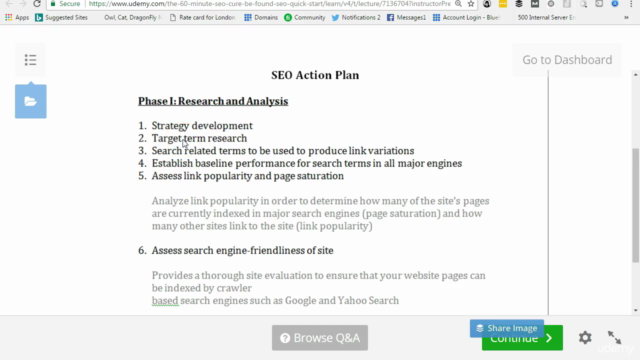
Task: Open Facebook Messages1 bookmark
Action: [406, 18]
